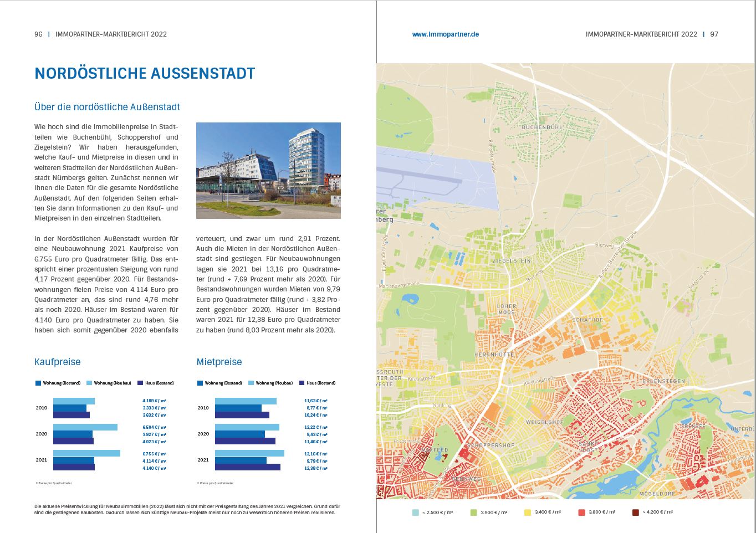Select the rent value '8,77 € / m²'
Screen dimensions: 756x533
(x=317, y=408)
